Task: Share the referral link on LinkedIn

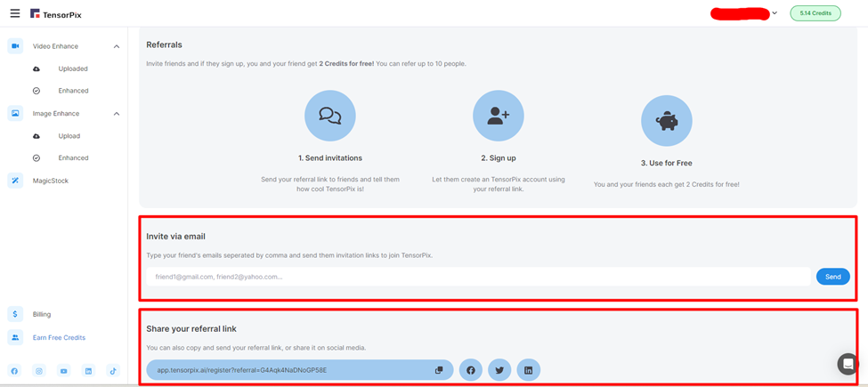Action: click(528, 370)
